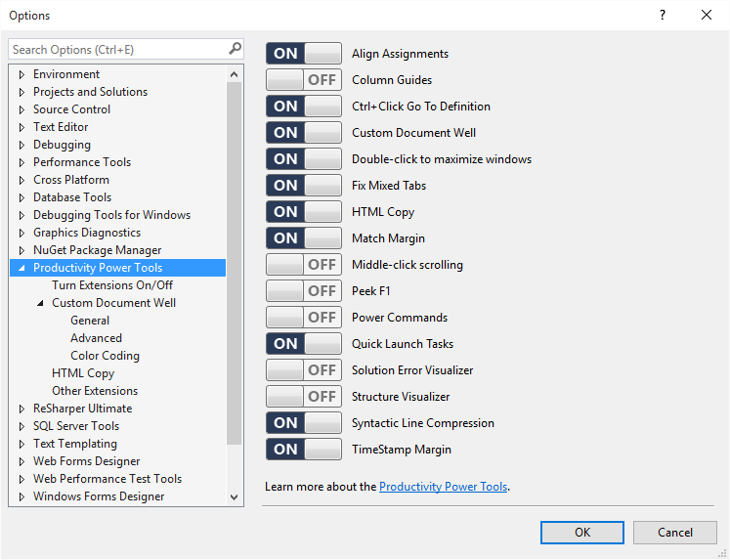730x560 pixels.
Task: Open the Other Extensions page
Action: 95,391
